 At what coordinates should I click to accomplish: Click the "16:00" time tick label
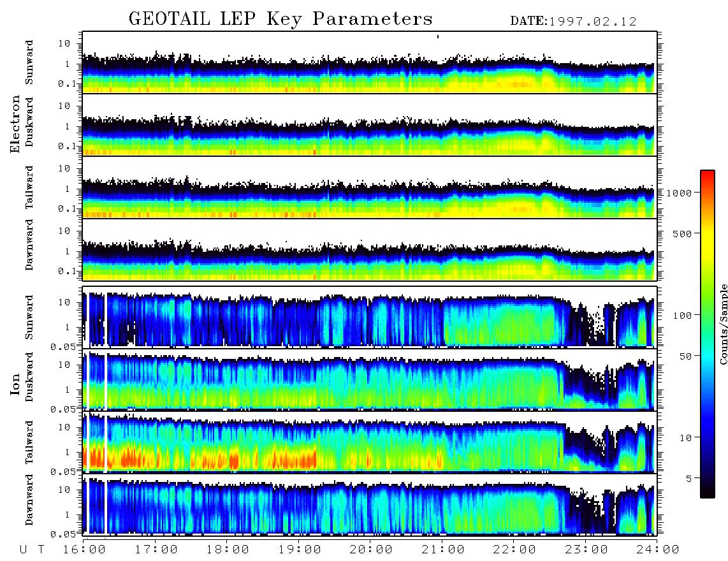tap(84, 550)
